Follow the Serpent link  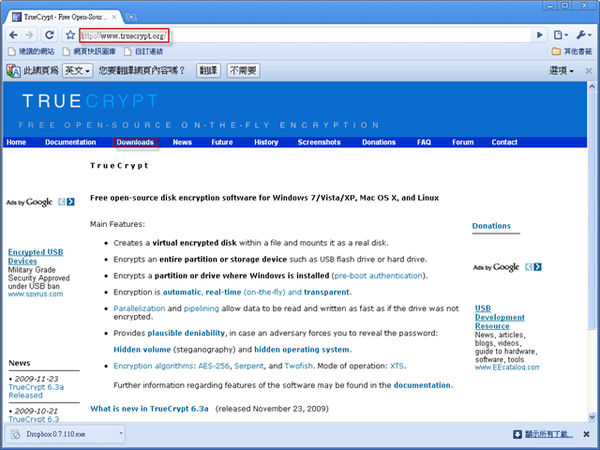click(249, 366)
